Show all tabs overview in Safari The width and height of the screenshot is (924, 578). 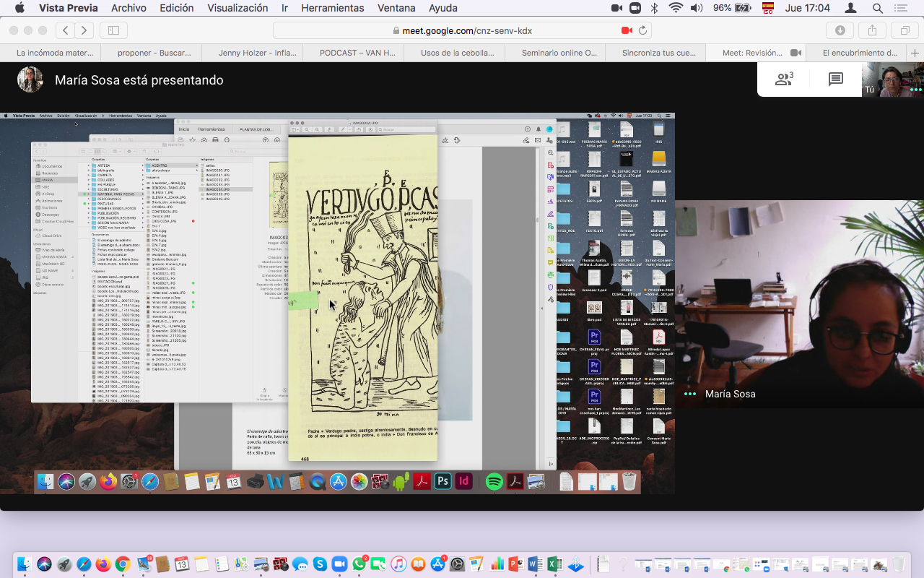coord(905,30)
